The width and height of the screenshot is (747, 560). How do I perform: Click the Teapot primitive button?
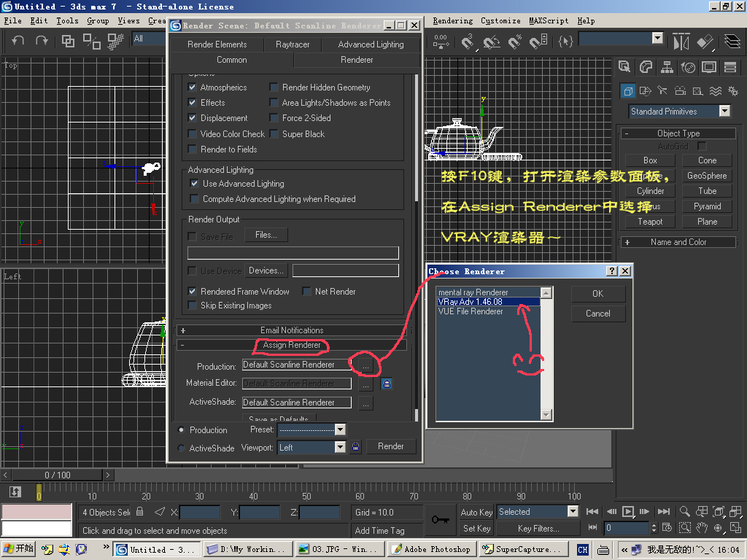click(650, 222)
